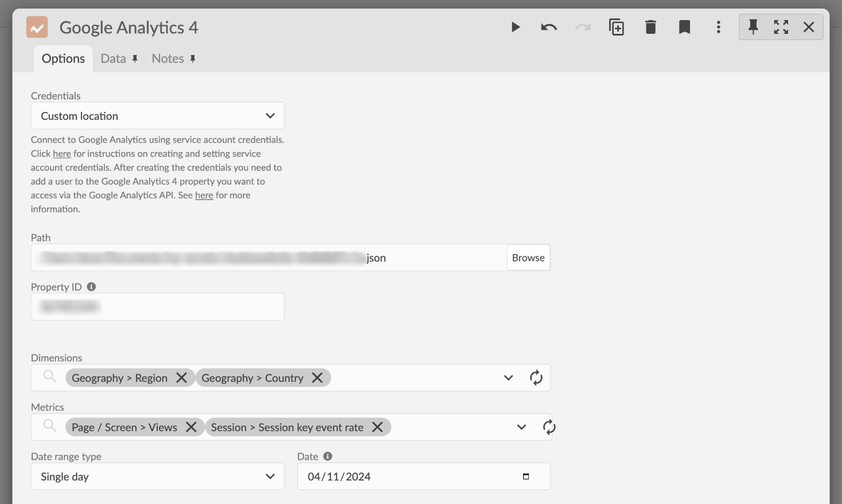842x504 pixels.
Task: Bookmark this node
Action: (684, 27)
